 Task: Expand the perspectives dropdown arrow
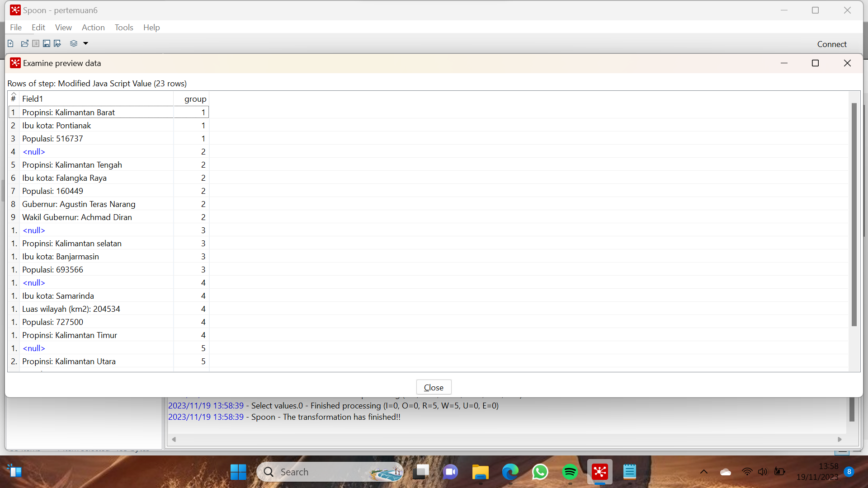[85, 43]
